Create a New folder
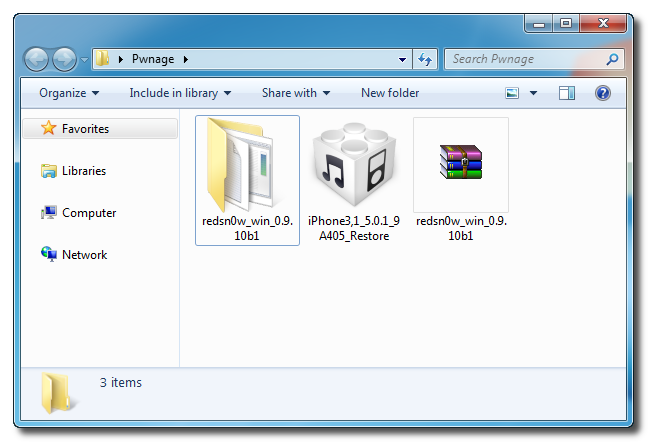 [x=390, y=93]
